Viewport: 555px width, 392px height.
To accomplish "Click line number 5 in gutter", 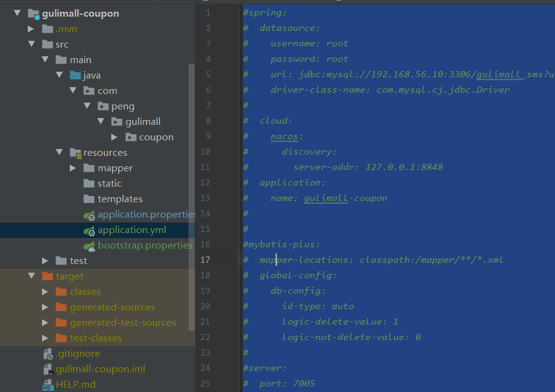I will tap(208, 74).
